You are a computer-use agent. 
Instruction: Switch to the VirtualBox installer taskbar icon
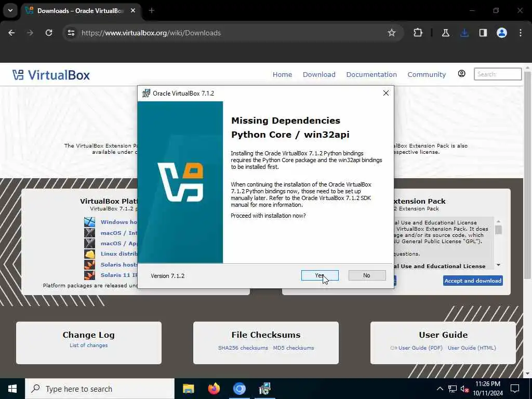(x=264, y=389)
